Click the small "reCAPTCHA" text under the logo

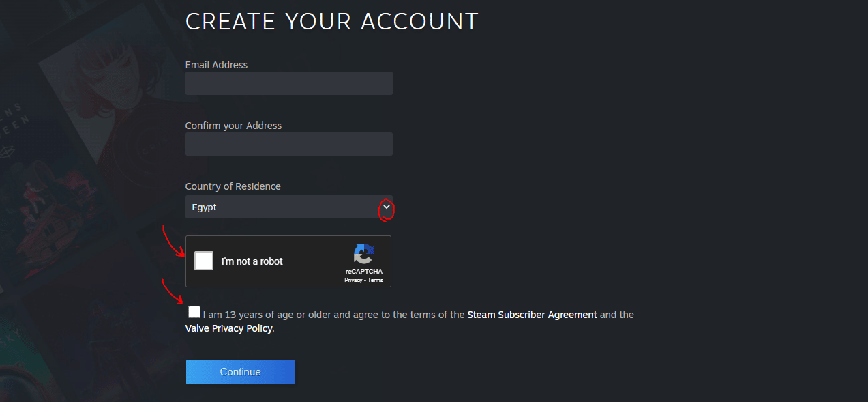pos(363,272)
